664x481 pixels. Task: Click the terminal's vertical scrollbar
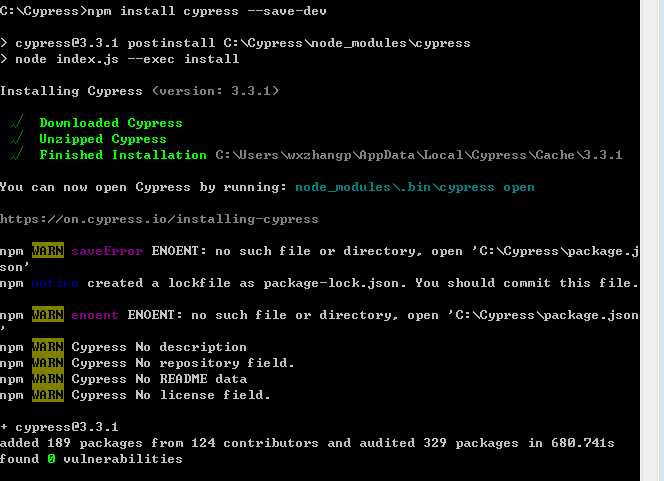tap(652, 240)
